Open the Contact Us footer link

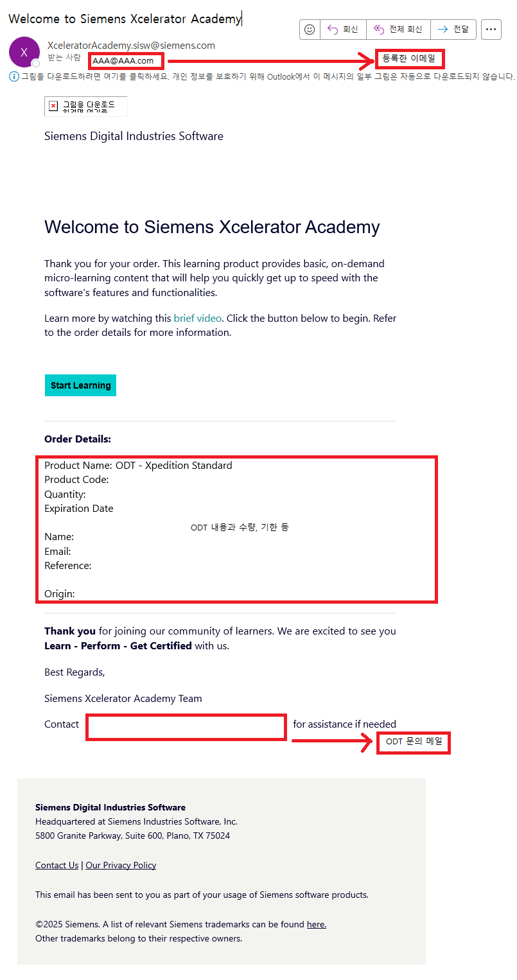pos(57,865)
